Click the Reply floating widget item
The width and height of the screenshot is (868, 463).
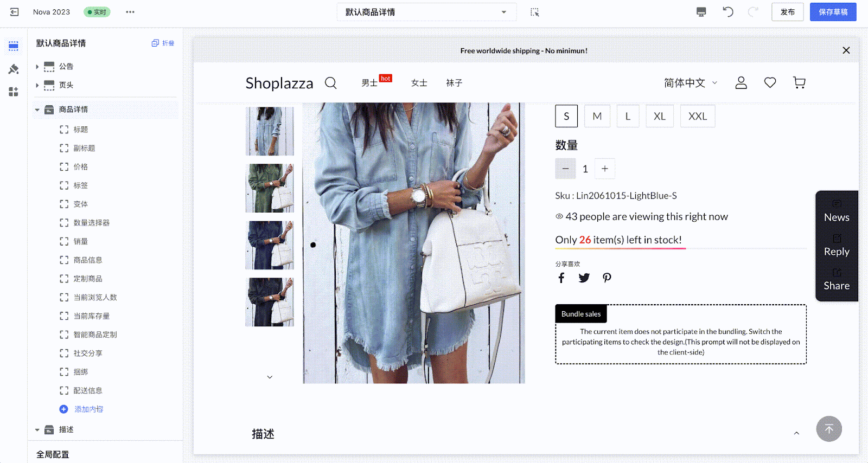[x=837, y=246]
